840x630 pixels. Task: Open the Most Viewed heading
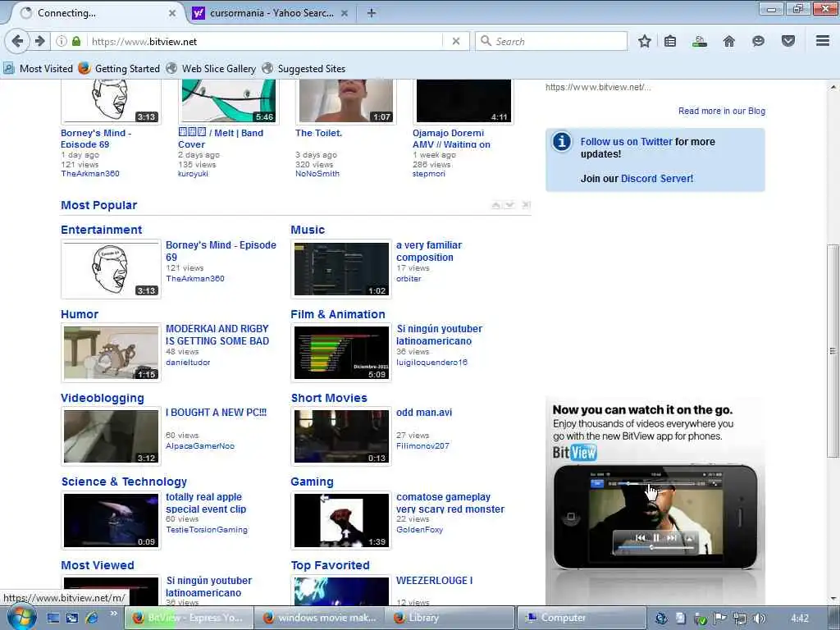coord(98,565)
